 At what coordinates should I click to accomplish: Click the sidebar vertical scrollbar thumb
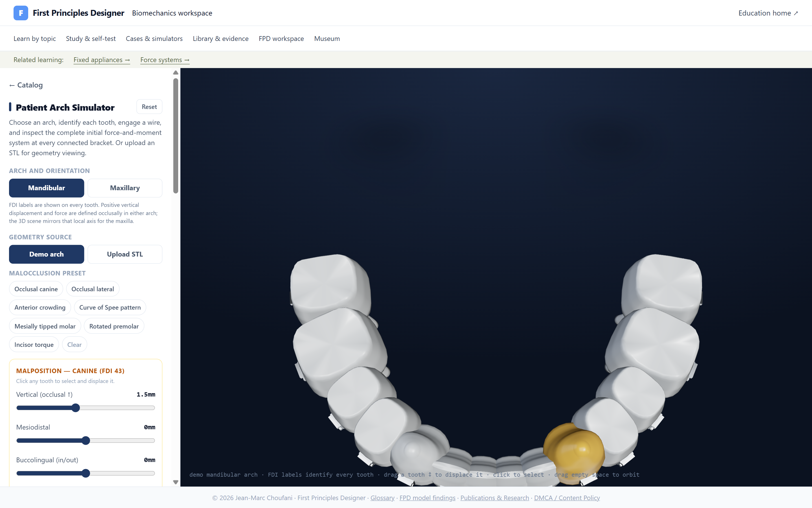[x=175, y=136]
